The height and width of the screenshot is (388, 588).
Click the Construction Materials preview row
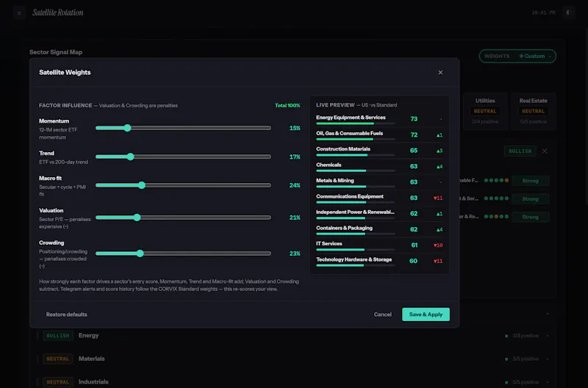(x=379, y=151)
